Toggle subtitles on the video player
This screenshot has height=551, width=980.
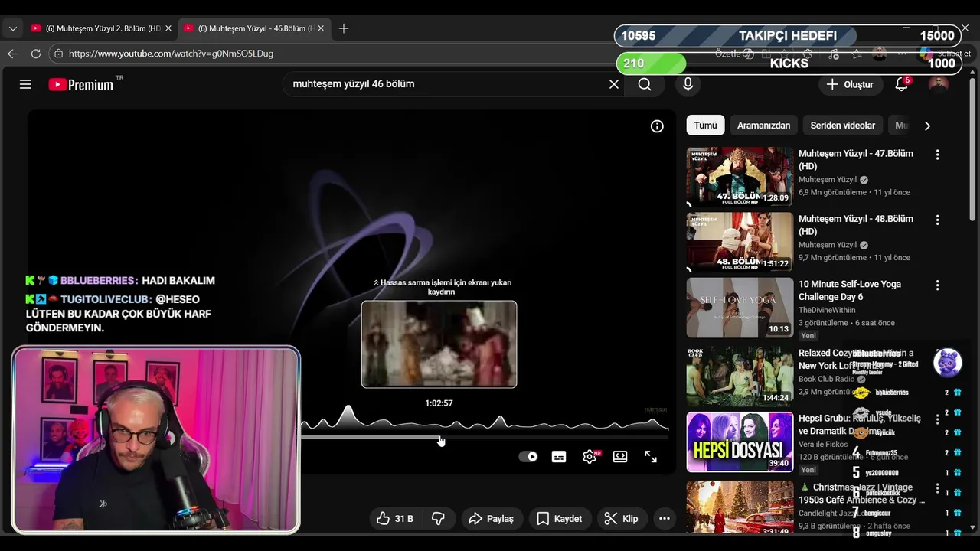[559, 457]
